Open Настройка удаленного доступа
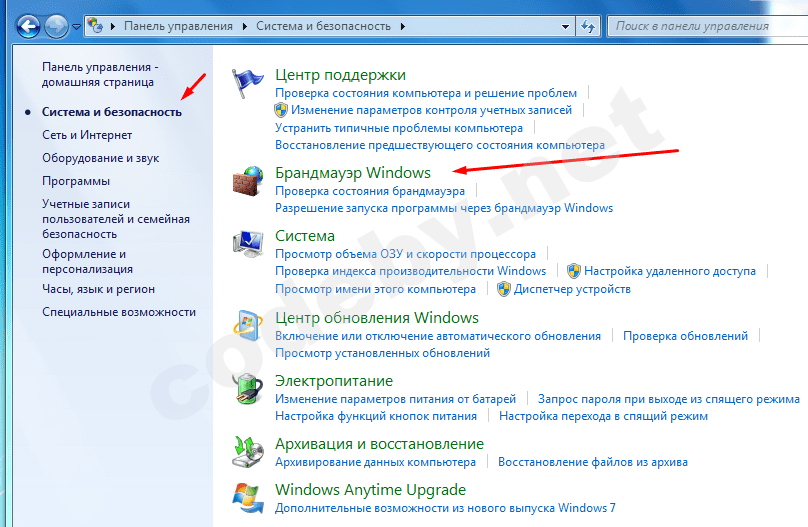Screen dimensions: 808x527 [670, 271]
